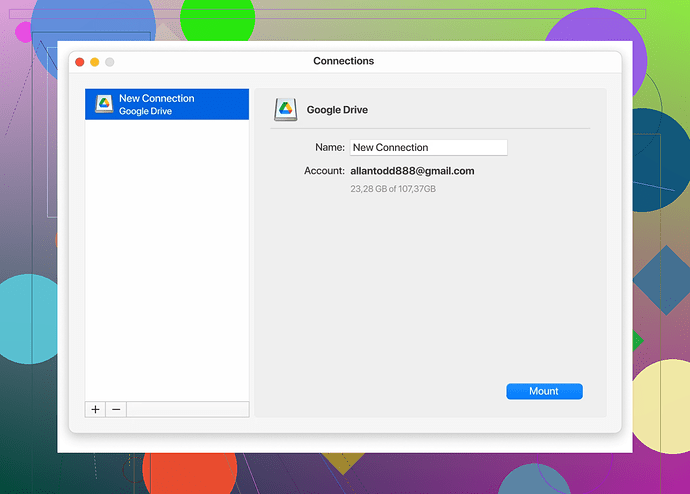Click the Account: label
This screenshot has height=494, width=690.
pyautogui.click(x=324, y=171)
